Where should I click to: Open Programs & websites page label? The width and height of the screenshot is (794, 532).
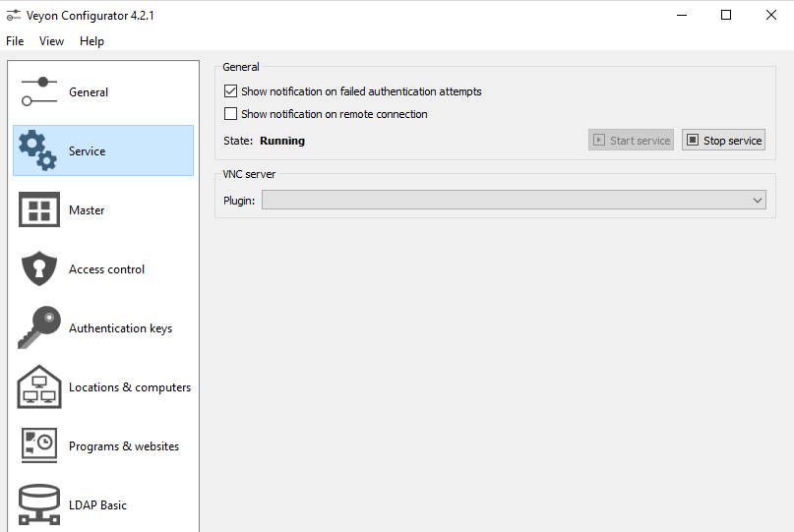[x=124, y=446]
